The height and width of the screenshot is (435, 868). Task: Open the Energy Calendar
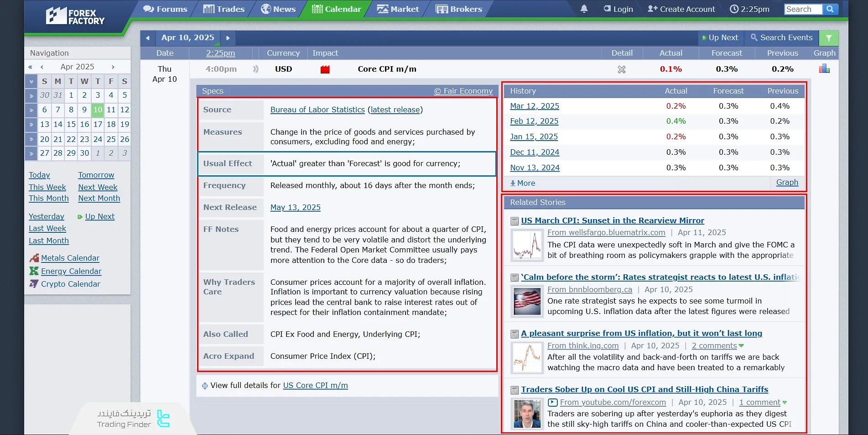coord(71,271)
